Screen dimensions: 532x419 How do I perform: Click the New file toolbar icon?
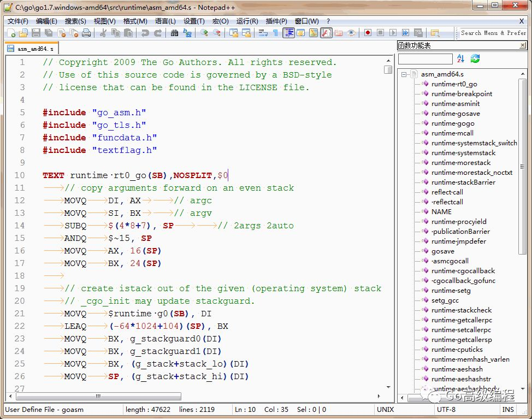click(11, 33)
